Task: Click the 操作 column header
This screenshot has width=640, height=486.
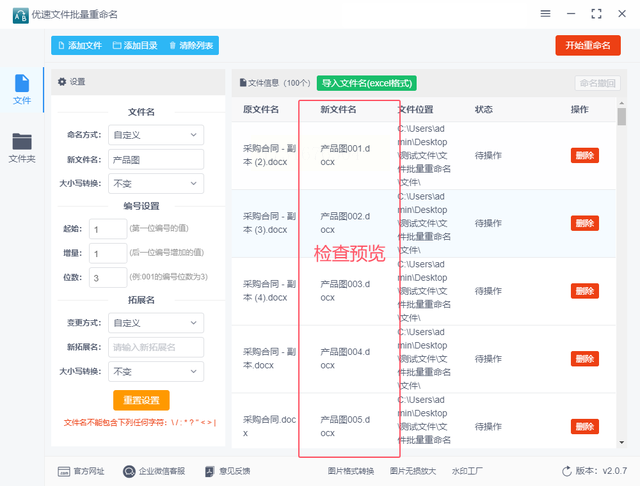Action: tap(579, 109)
